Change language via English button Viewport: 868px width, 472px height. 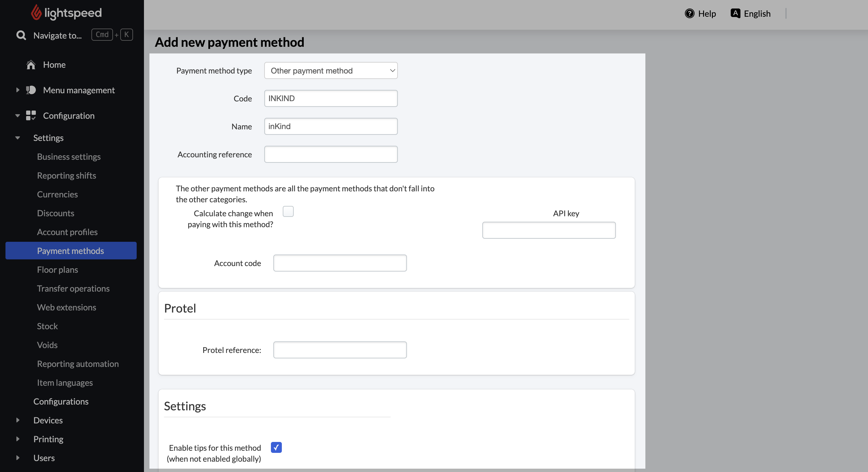coord(750,13)
